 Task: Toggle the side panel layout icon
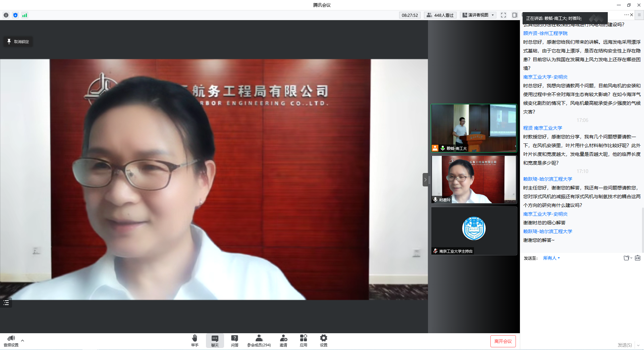[x=515, y=15]
